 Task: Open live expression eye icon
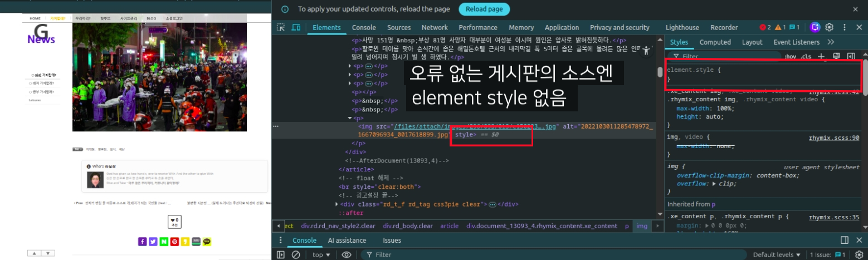click(x=347, y=254)
